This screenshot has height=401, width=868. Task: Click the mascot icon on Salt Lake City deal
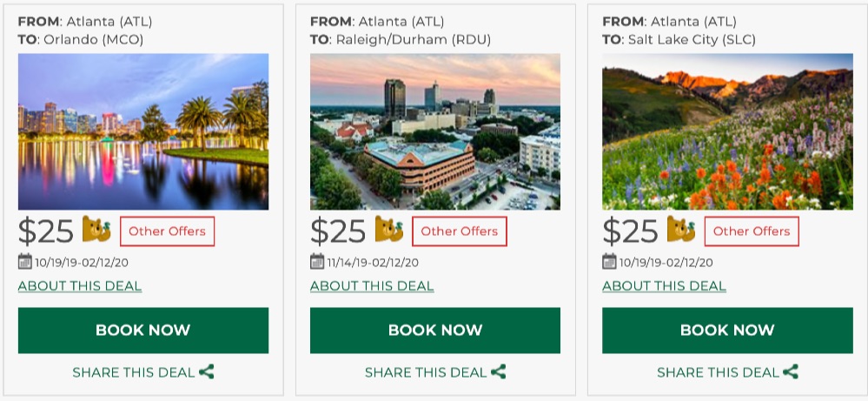[681, 230]
